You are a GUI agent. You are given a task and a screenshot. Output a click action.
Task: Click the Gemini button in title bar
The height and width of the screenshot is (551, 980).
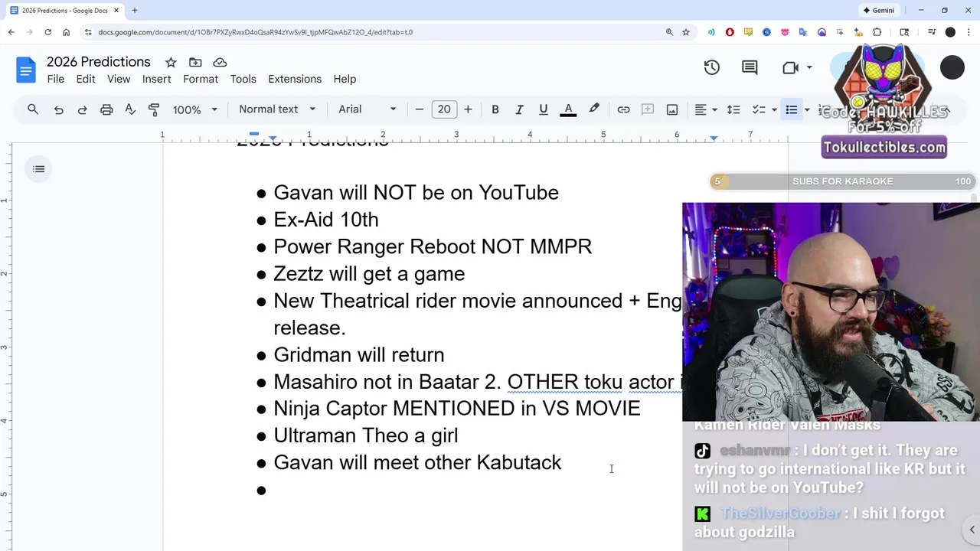(879, 11)
